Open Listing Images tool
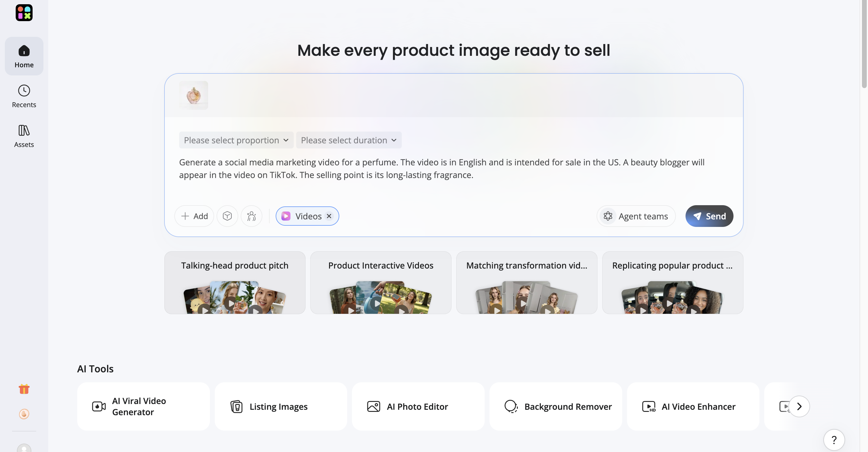The image size is (868, 452). tap(281, 406)
